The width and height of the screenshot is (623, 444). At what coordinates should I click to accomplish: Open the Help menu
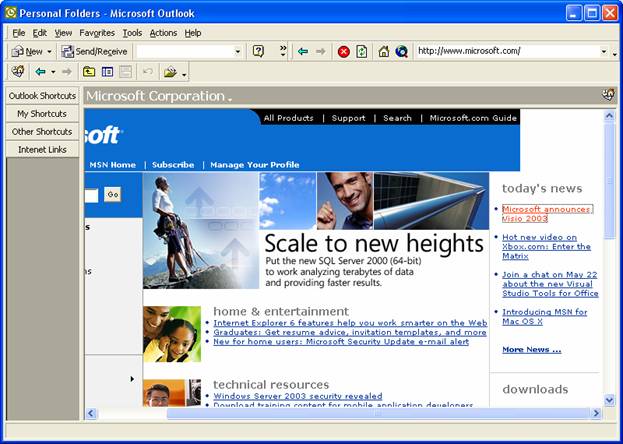click(193, 33)
